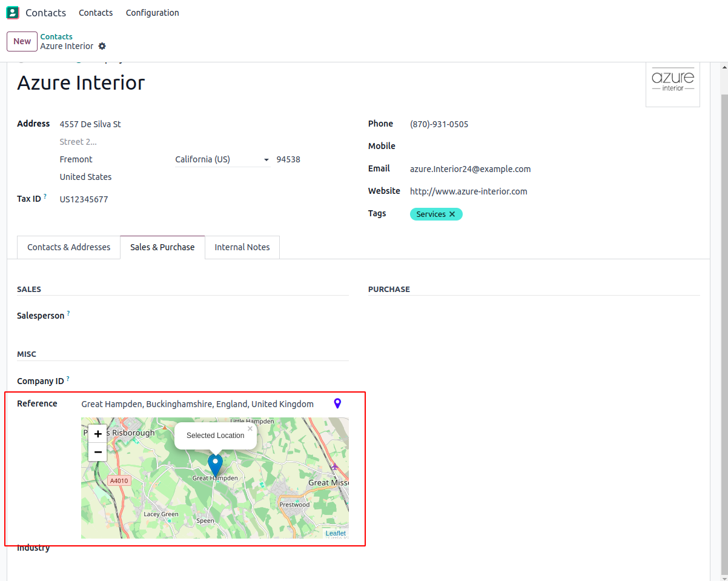
Task: Click Prestwood label on the map
Action: tap(294, 505)
